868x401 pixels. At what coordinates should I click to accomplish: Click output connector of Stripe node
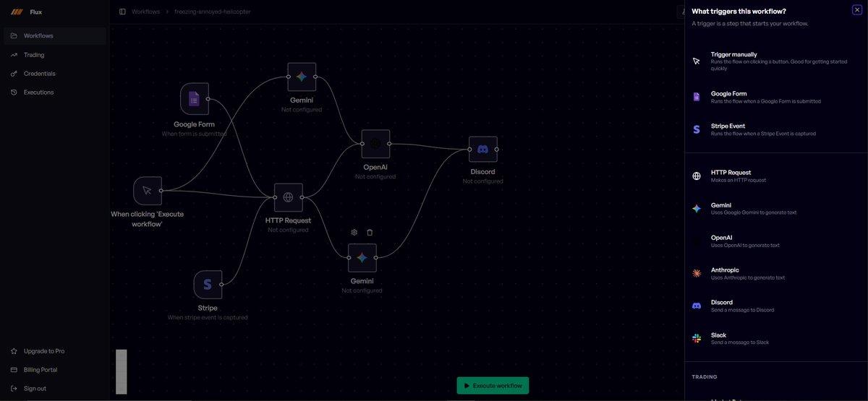(221, 285)
